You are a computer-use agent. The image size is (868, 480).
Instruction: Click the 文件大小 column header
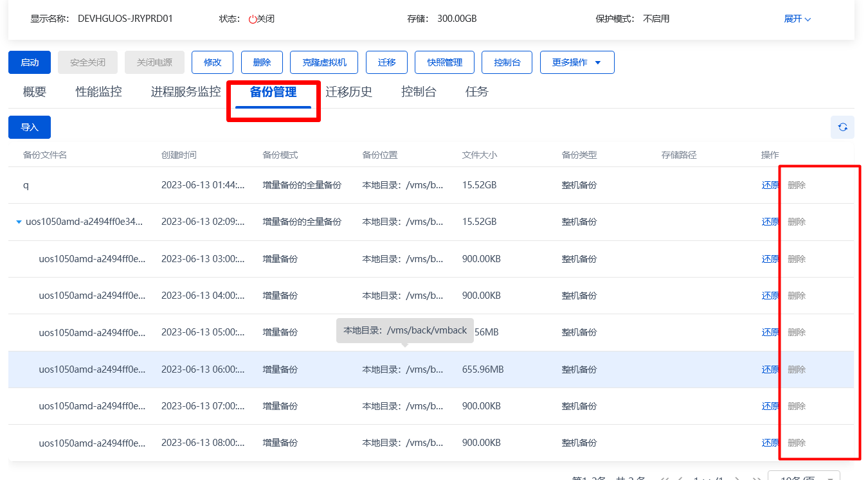[480, 155]
